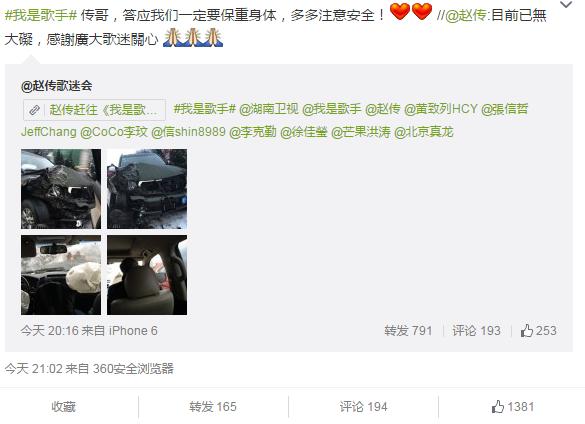Open the car interior seat photo thumbnail
This screenshot has width=585, height=424.
tap(147, 275)
